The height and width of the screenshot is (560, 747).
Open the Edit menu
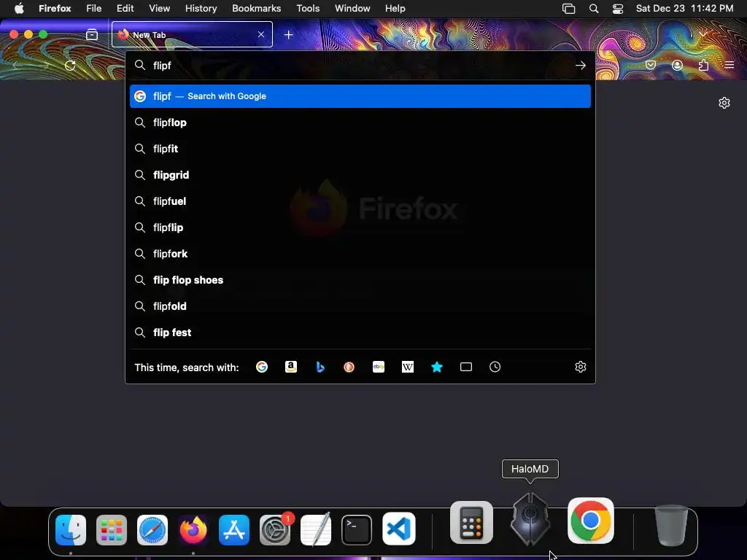point(125,9)
